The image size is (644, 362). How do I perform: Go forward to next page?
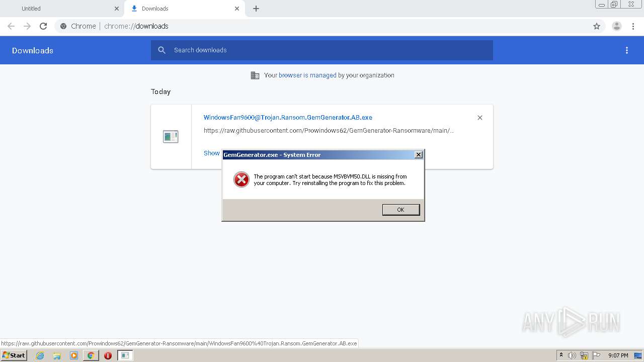27,26
